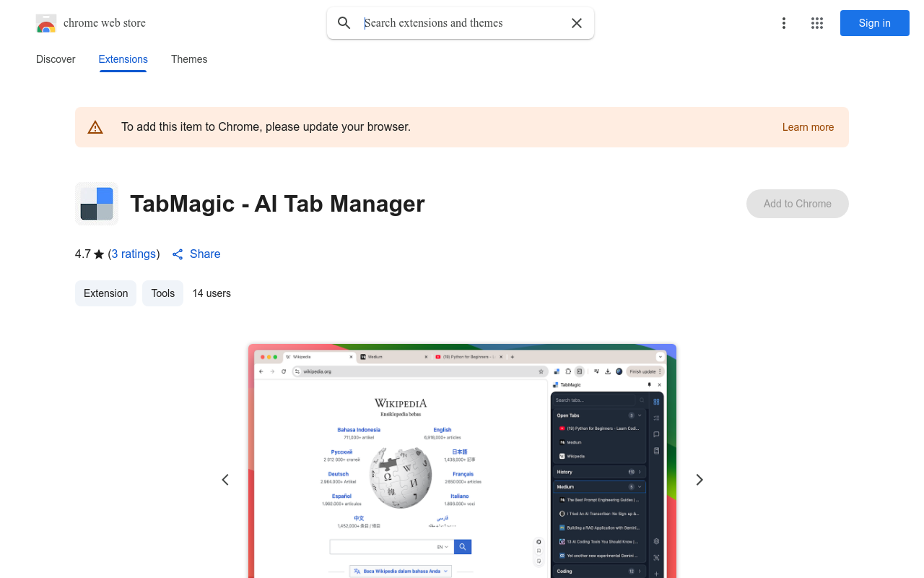Viewport: 924px width, 578px height.
Task: Click the search magnifier icon
Action: click(344, 23)
